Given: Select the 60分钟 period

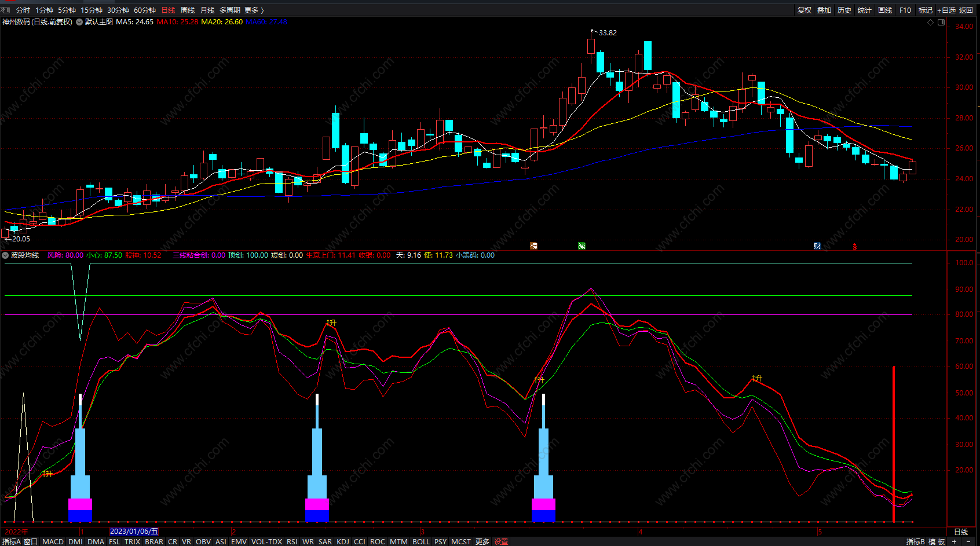Looking at the screenshot, I should coord(145,10).
